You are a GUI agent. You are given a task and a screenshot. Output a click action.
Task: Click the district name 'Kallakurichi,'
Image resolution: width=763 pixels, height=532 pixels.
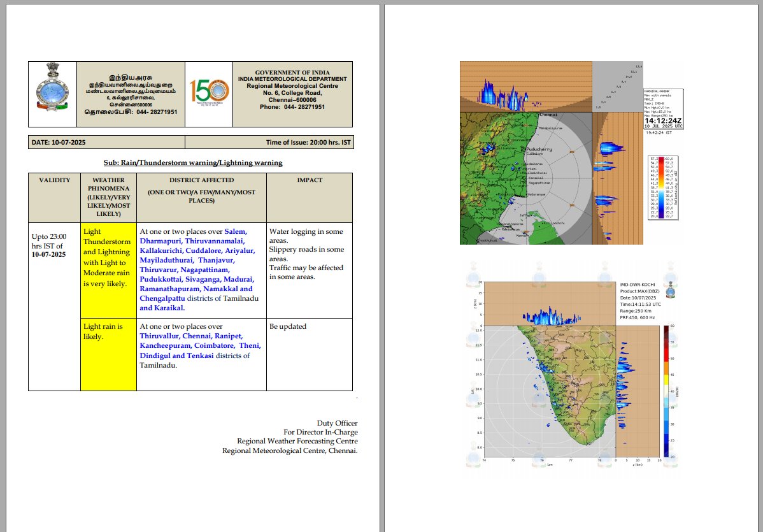(x=162, y=250)
